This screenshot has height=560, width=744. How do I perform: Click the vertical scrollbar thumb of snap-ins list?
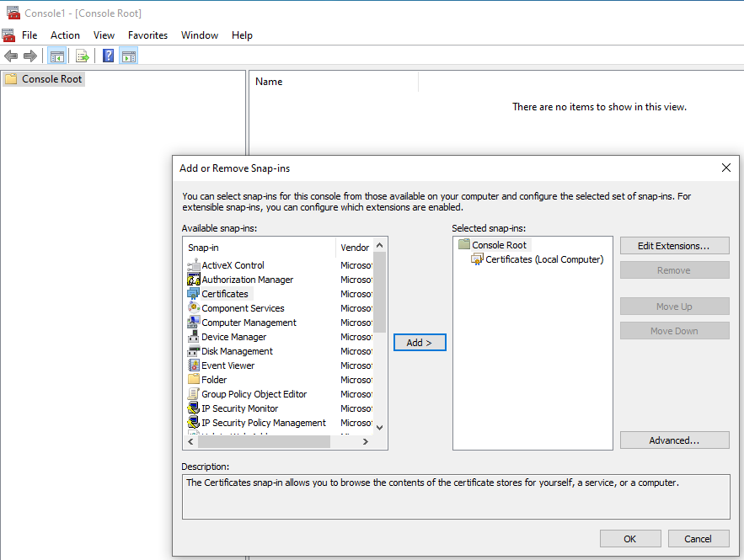coord(380,292)
